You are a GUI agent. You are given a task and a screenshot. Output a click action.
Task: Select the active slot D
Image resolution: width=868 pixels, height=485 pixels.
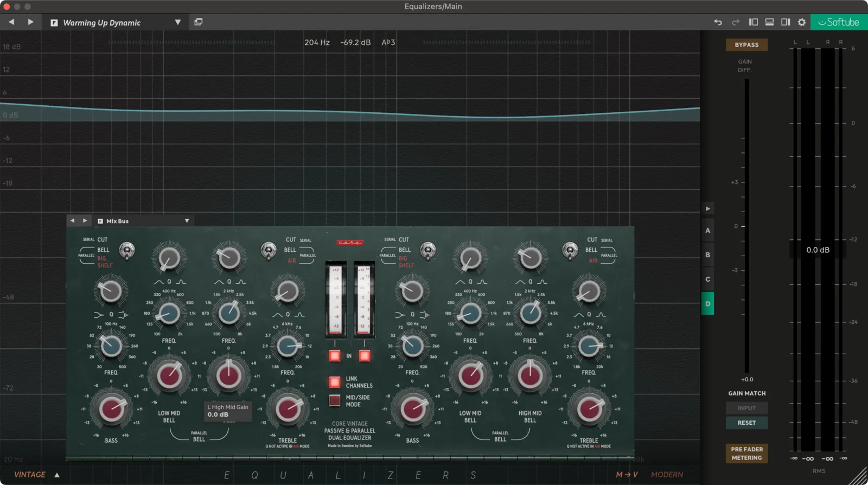(707, 304)
